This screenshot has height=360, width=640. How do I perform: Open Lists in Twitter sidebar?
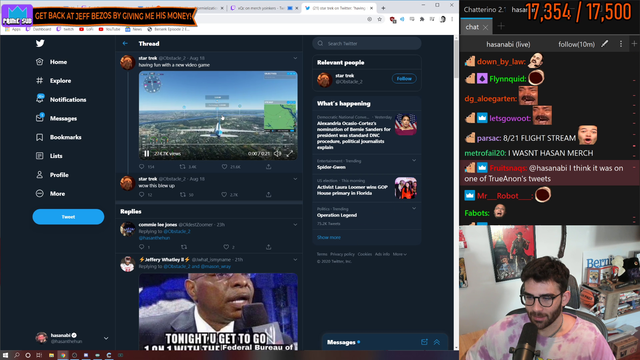pyautogui.click(x=49, y=156)
